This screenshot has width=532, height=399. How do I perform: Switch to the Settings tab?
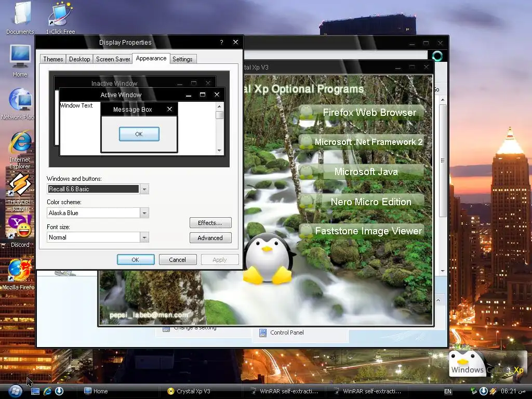pos(182,59)
